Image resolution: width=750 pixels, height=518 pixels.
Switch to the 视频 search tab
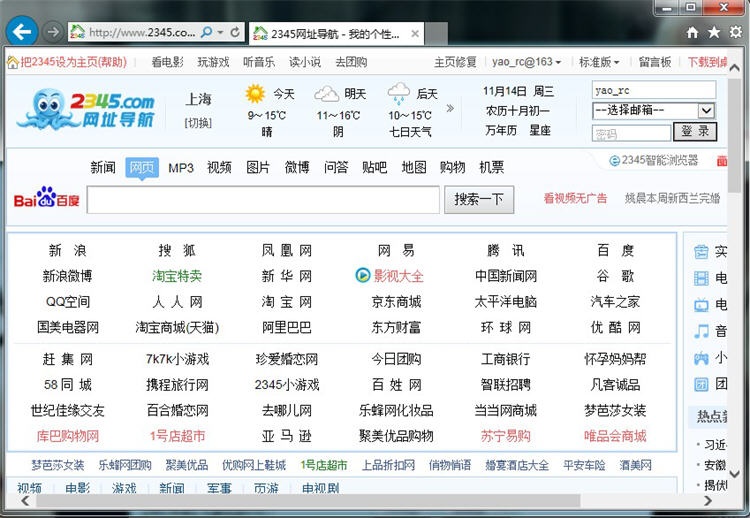click(x=219, y=167)
